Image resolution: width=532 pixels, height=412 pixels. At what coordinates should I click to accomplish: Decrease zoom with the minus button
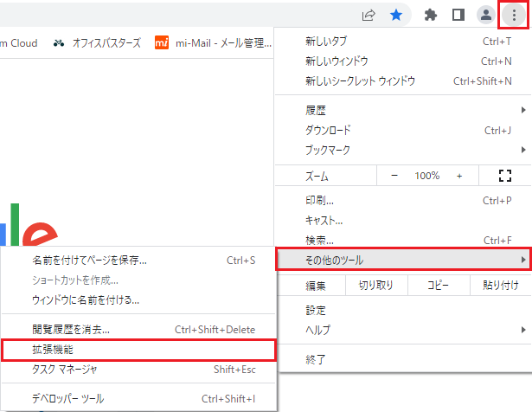pyautogui.click(x=394, y=175)
